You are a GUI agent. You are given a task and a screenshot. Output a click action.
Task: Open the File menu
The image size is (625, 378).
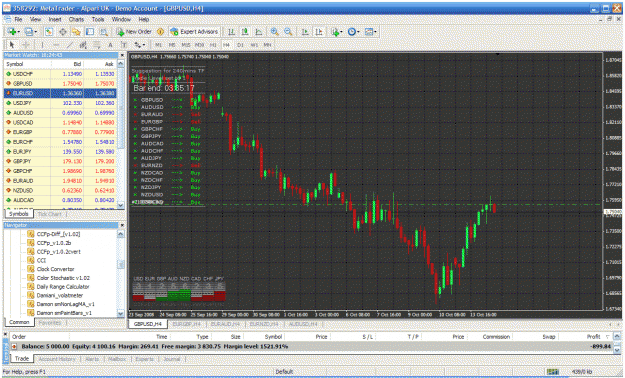point(18,19)
